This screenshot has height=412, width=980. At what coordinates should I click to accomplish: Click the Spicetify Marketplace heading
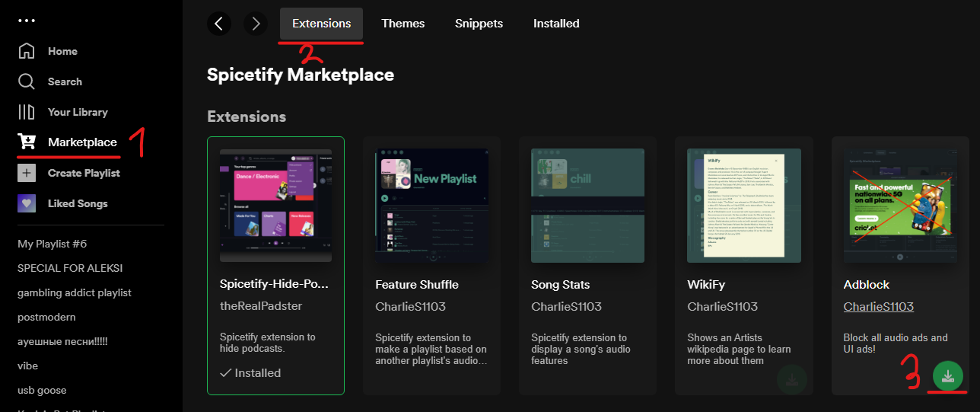tap(301, 75)
